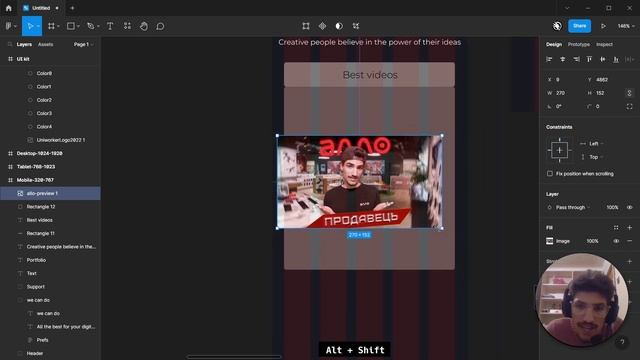Click Align bottom icon
Screen dimensions: 640x360
pyautogui.click(x=616, y=60)
